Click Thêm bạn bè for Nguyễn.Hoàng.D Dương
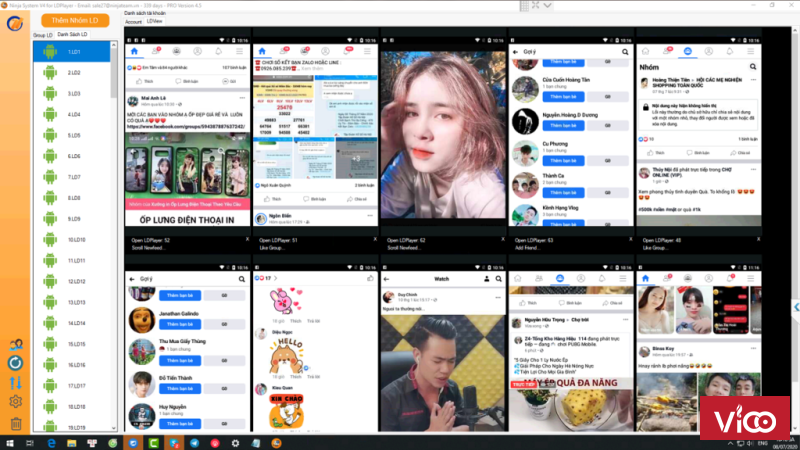The image size is (800, 450). tap(563, 126)
